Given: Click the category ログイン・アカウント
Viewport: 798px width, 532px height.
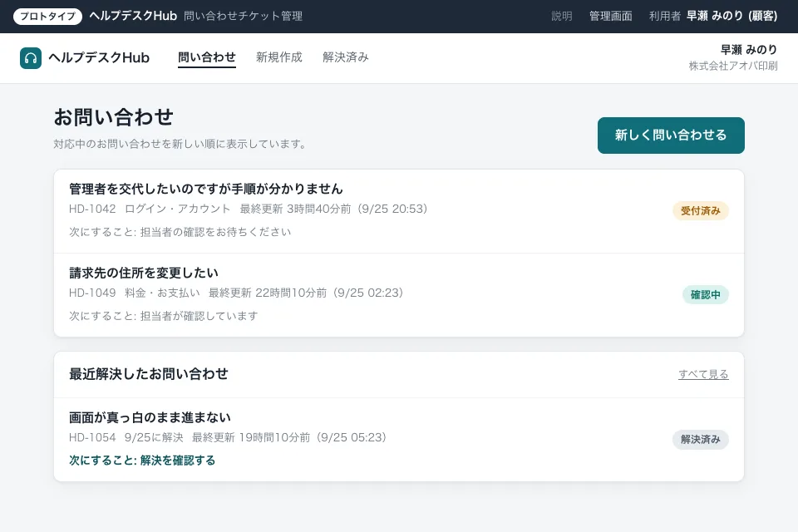Looking at the screenshot, I should (x=178, y=209).
